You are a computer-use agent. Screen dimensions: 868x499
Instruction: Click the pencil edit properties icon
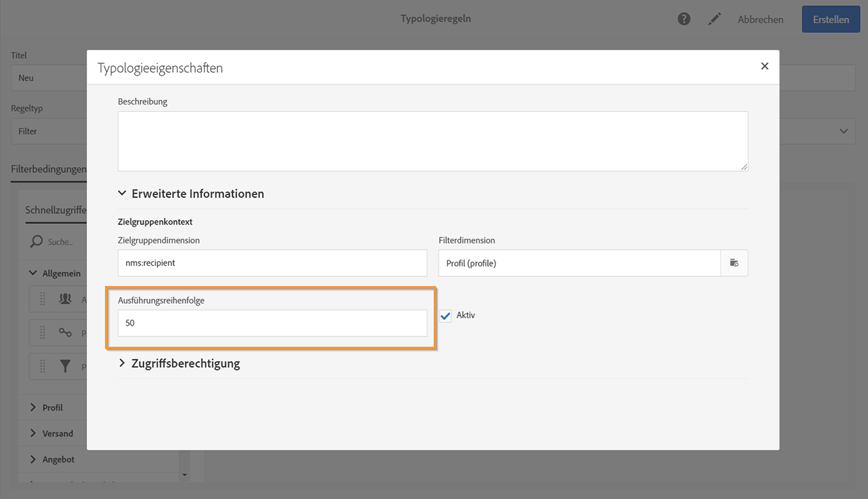click(714, 20)
